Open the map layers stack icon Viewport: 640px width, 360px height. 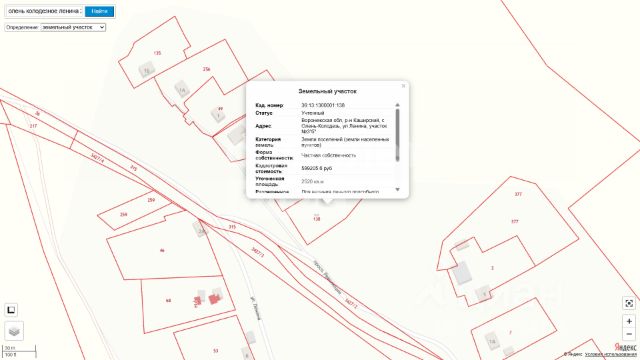tap(14, 331)
